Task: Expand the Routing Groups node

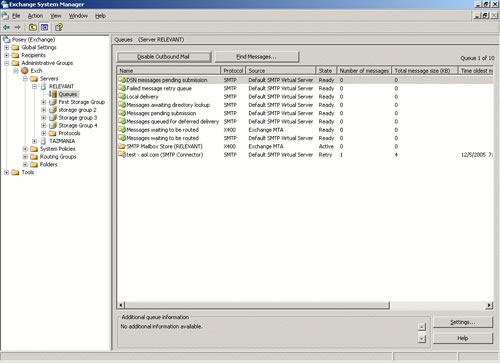Action: (x=25, y=157)
